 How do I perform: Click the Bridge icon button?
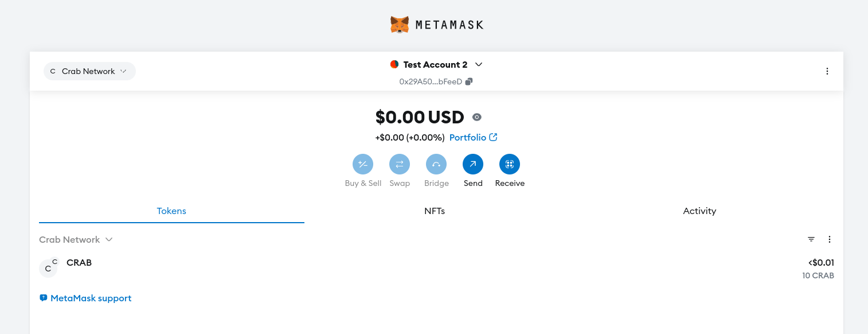point(436,165)
